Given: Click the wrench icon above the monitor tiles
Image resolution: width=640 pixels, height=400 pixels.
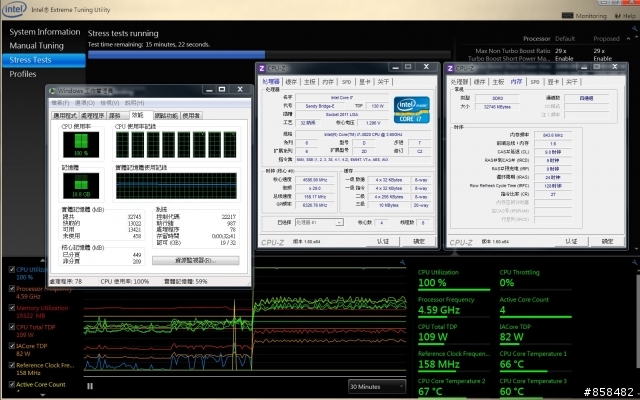Looking at the screenshot, I should click(634, 262).
